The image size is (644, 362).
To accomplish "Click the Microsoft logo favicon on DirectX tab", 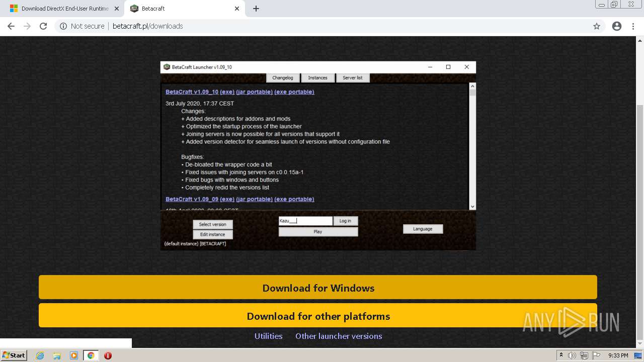I will tap(14, 9).
